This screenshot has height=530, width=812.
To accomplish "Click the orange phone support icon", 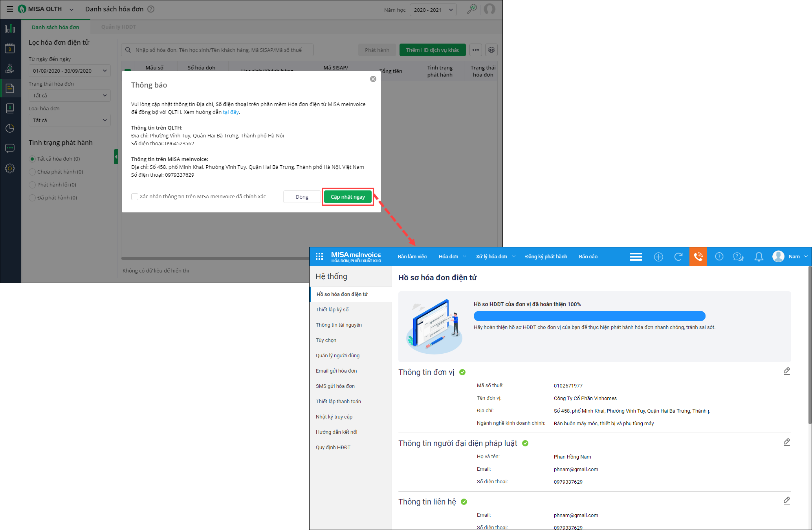I will pos(698,257).
